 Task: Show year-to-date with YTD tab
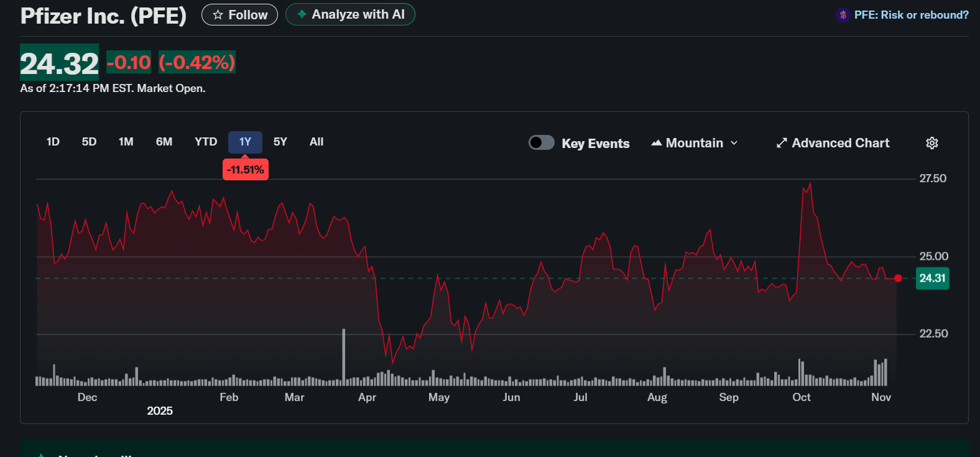tap(206, 142)
